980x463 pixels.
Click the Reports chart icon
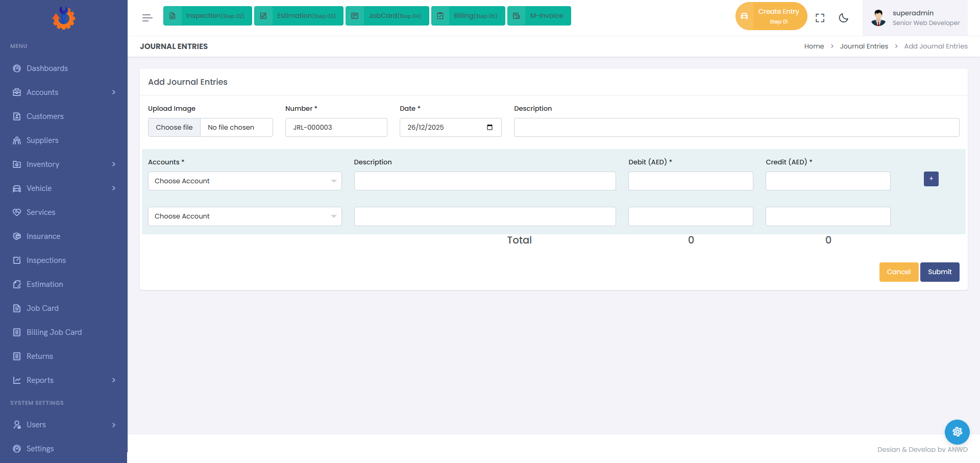pos(17,380)
